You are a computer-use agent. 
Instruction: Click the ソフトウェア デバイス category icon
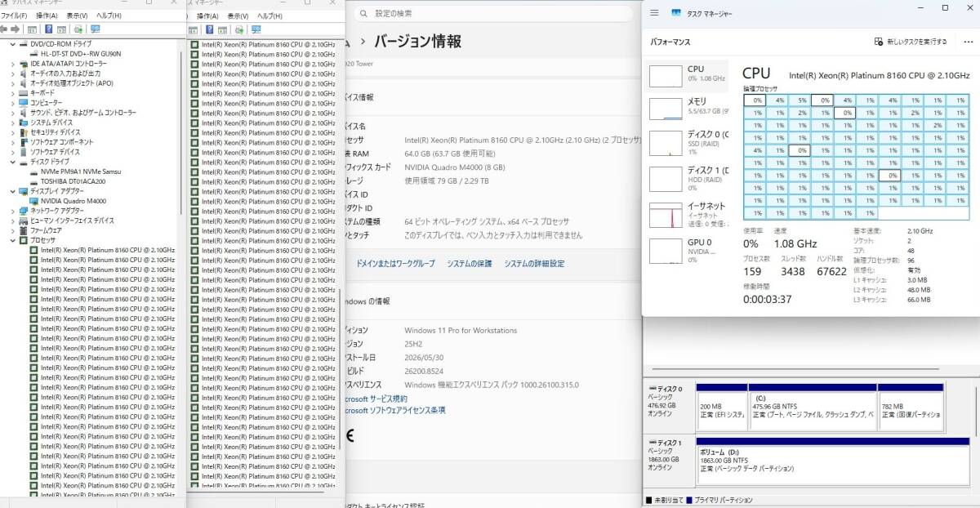tap(23, 151)
